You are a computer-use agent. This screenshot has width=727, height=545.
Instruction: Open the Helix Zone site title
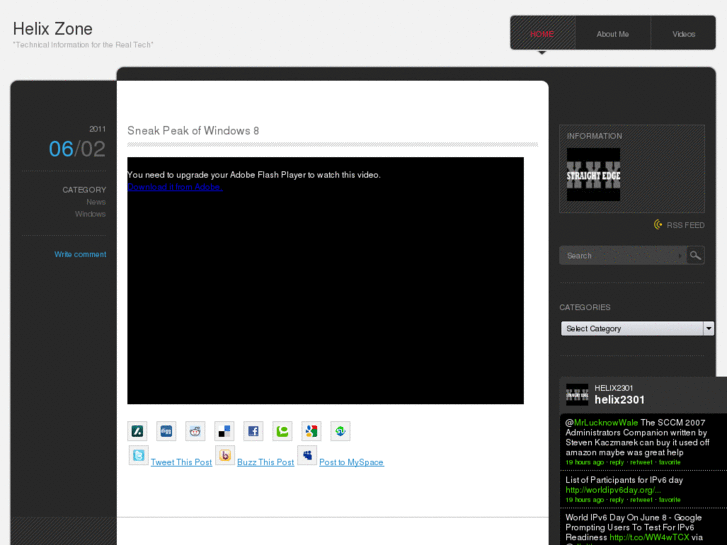tap(52, 29)
